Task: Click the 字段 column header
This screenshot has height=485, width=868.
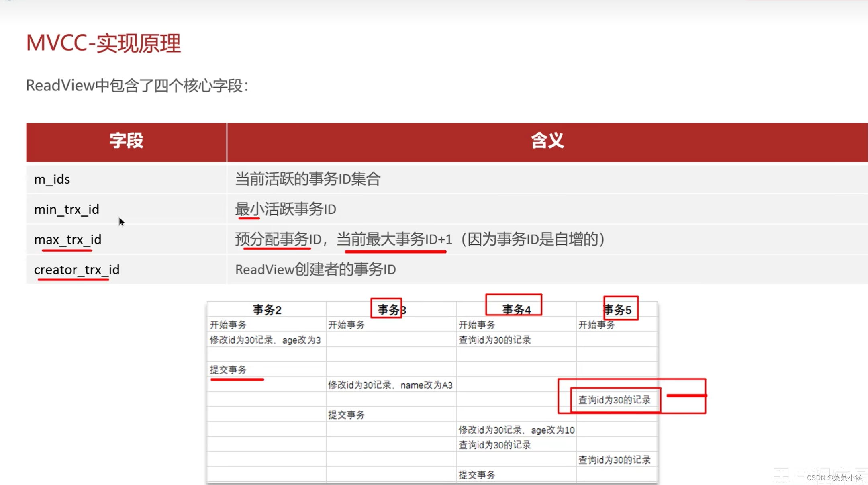Action: coord(126,142)
